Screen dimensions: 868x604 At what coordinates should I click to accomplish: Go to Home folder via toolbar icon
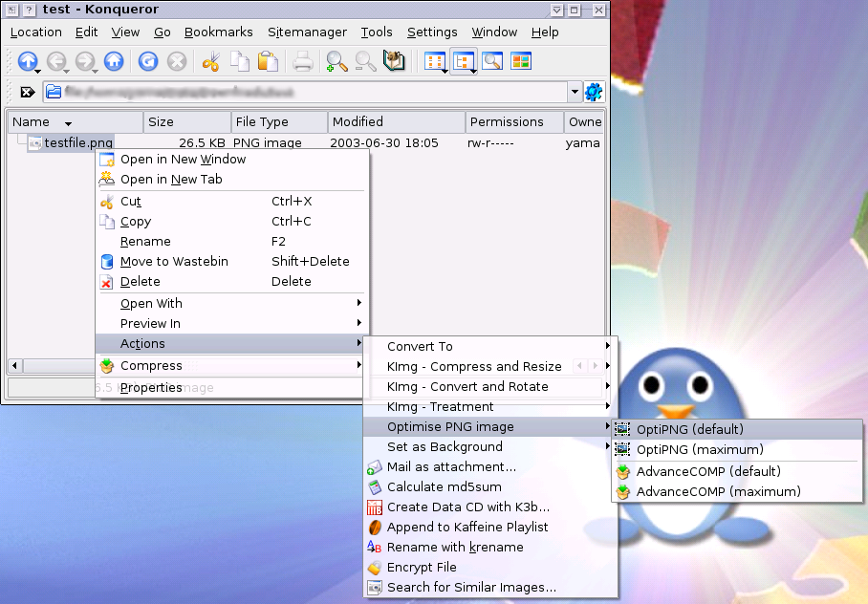(x=114, y=61)
